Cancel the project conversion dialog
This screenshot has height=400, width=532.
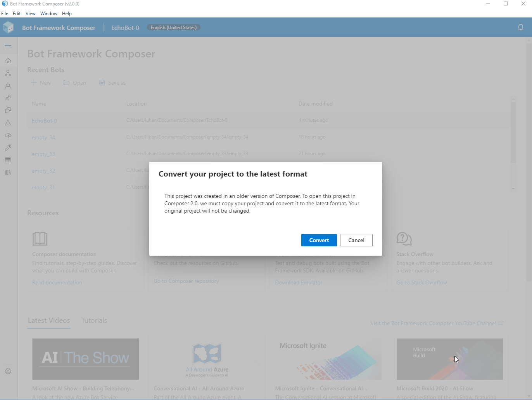356,240
